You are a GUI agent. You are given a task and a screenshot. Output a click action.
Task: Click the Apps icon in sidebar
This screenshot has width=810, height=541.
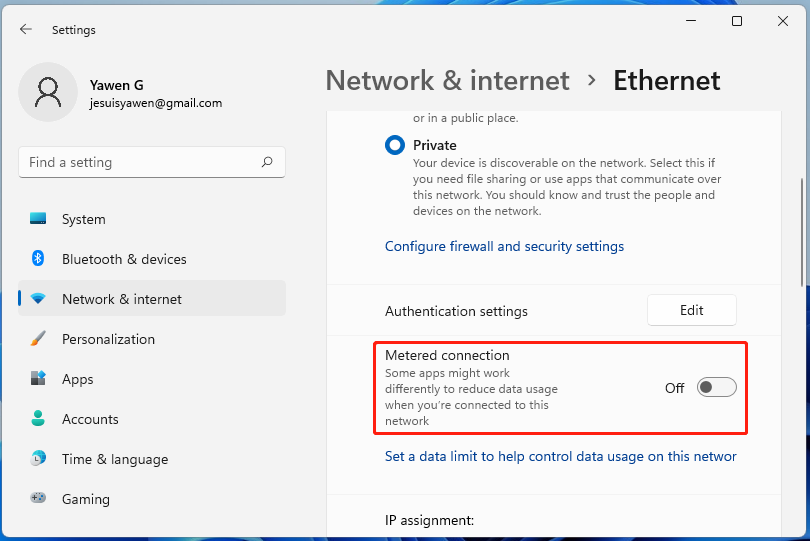click(x=38, y=379)
